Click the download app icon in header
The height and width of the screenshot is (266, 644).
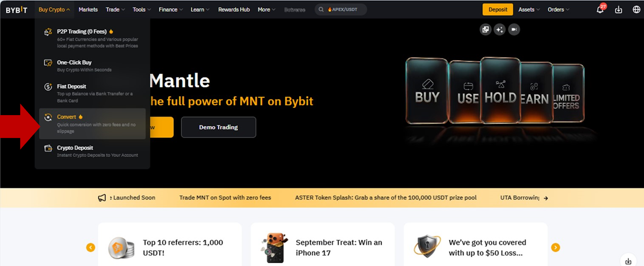pyautogui.click(x=619, y=10)
